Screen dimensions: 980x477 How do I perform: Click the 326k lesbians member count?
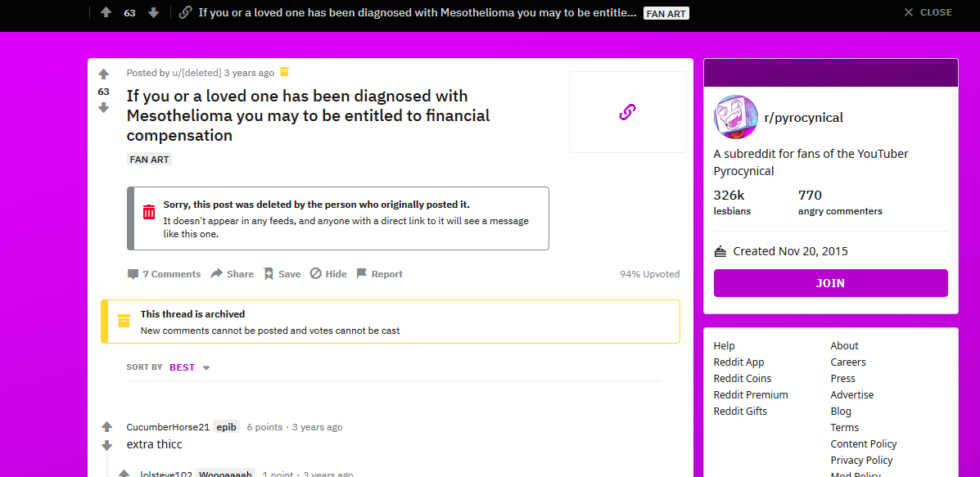(733, 202)
